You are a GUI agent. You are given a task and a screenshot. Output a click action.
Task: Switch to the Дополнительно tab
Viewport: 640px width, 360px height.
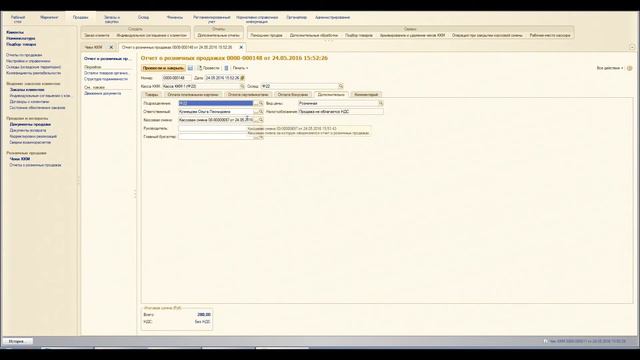pos(331,95)
